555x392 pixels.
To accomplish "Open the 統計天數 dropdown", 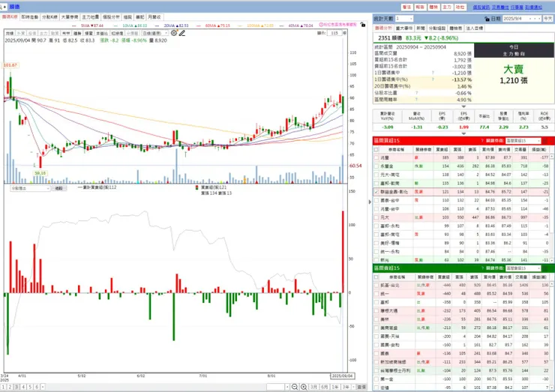I will click(x=404, y=19).
